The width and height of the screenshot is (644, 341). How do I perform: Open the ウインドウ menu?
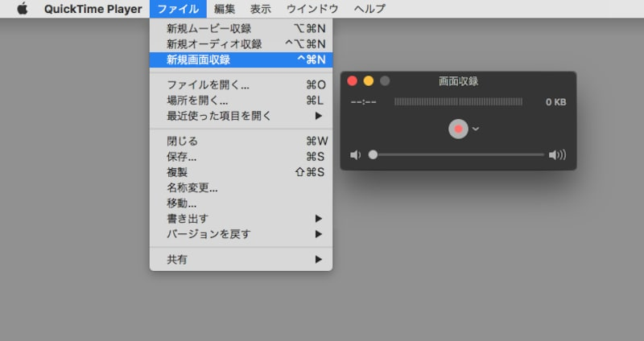click(312, 9)
